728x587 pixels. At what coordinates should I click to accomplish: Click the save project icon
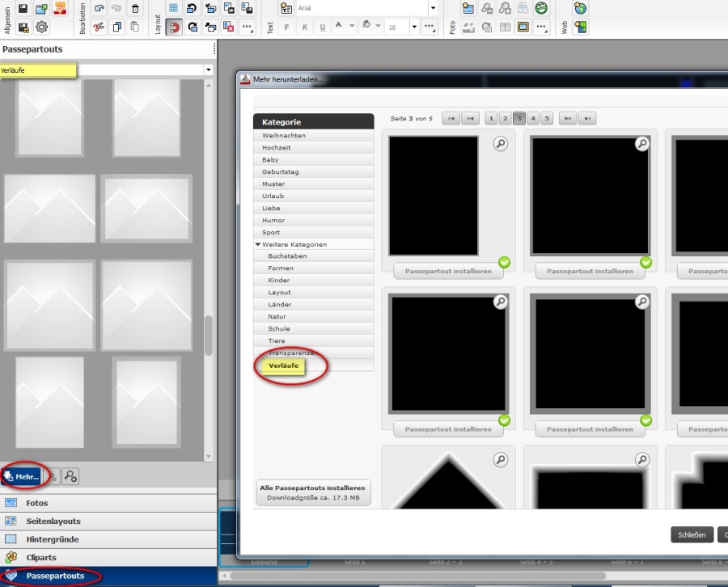click(x=23, y=9)
